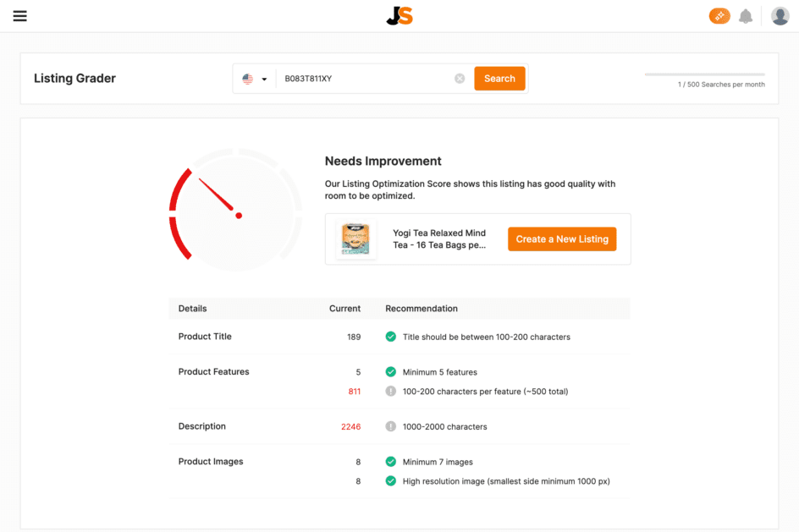Click the 1 / 500 Searches per month text
799x532 pixels.
[x=721, y=85]
